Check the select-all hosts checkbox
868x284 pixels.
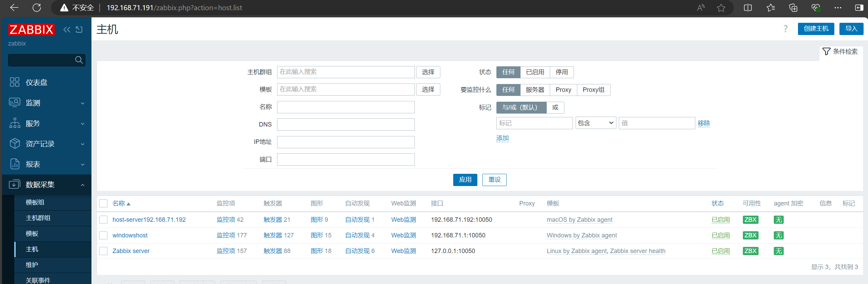(103, 203)
